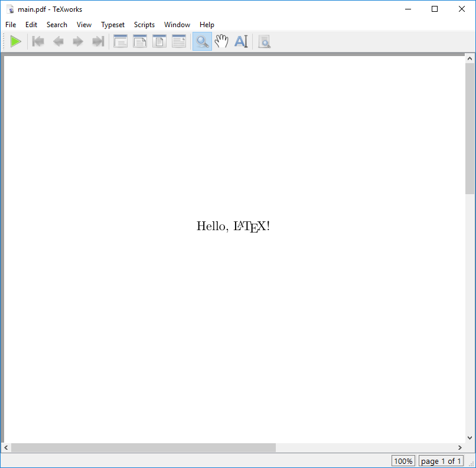
Task: Open the Search menu
Action: [57, 25]
